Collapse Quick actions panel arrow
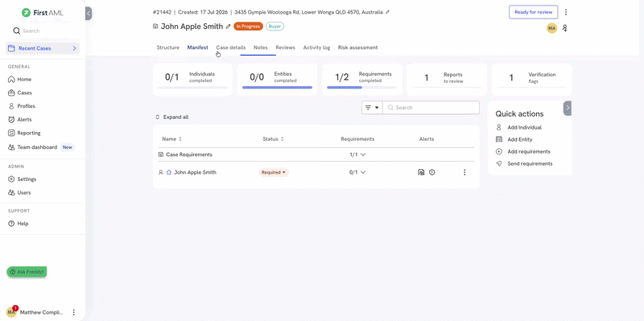The height and width of the screenshot is (321, 644). [x=568, y=108]
